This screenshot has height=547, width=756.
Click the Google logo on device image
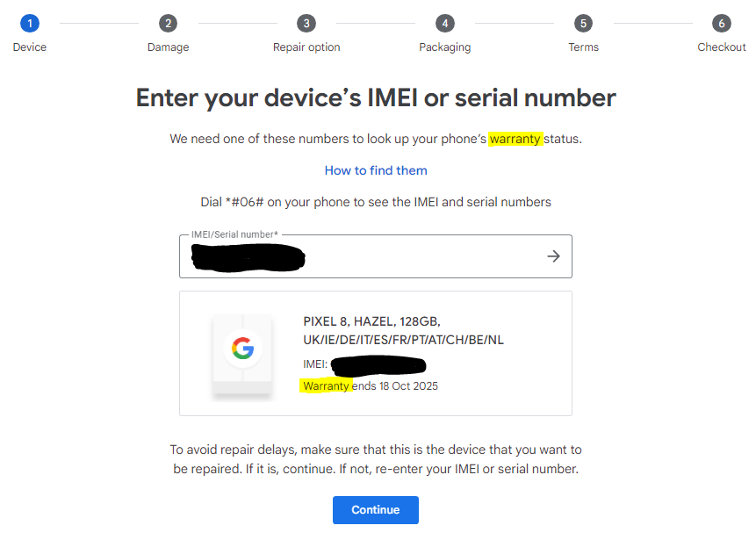242,349
